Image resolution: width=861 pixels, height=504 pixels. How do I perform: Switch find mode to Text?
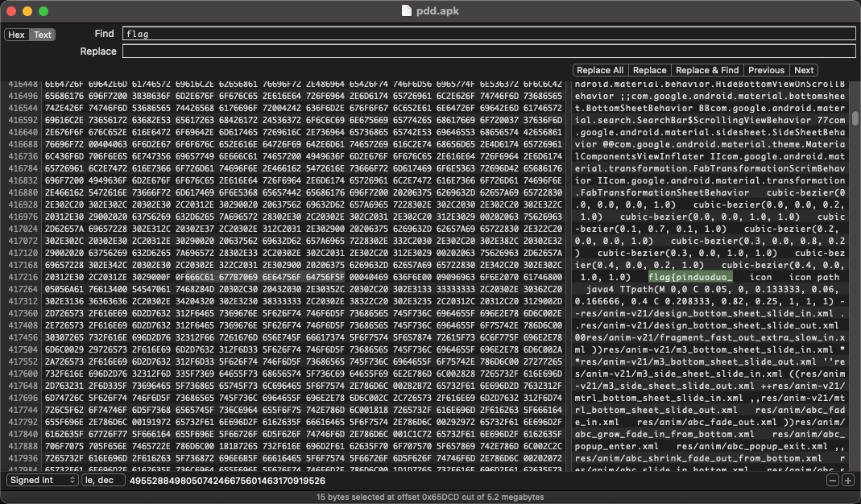(x=43, y=35)
